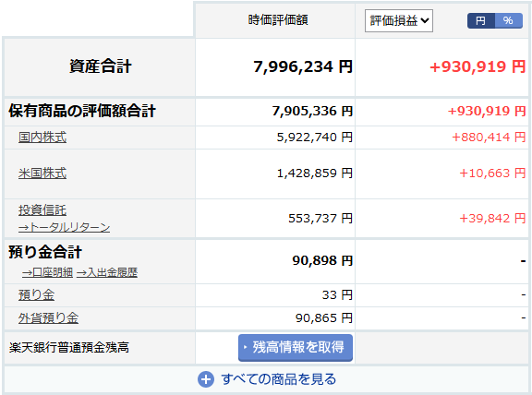Open the →トータルリターン link
This screenshot has height=395, width=532.
tap(64, 227)
